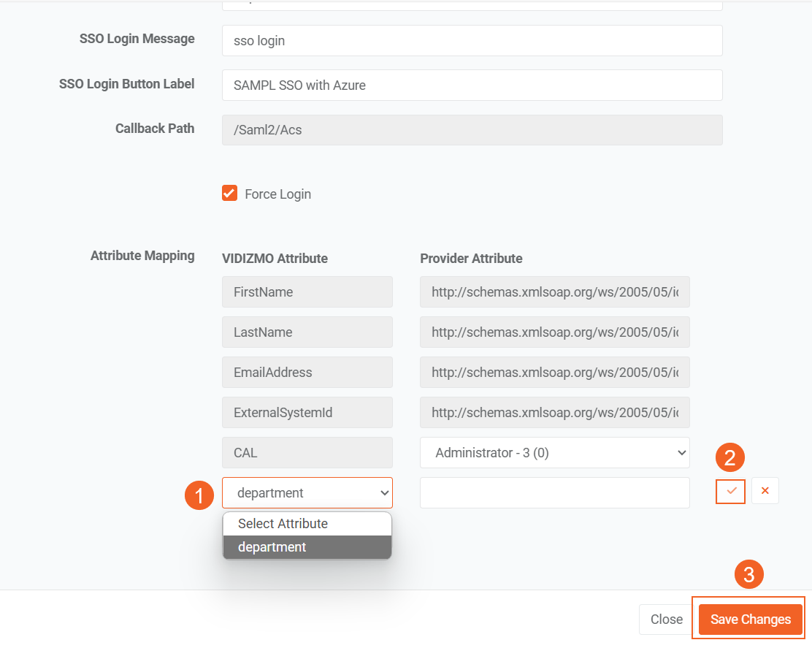
Task: Click the EmailAddress attribute field
Action: pyautogui.click(x=307, y=373)
